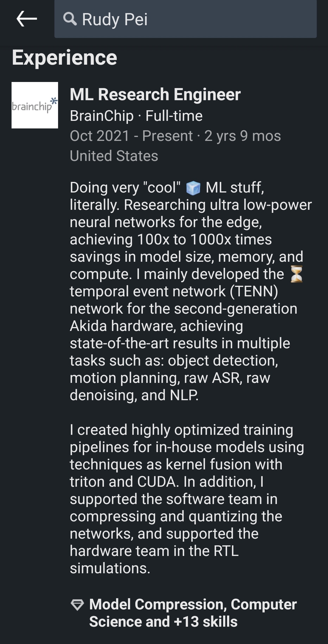The width and height of the screenshot is (328, 644).
Task: Click the search magnifier icon
Action: pos(70,19)
